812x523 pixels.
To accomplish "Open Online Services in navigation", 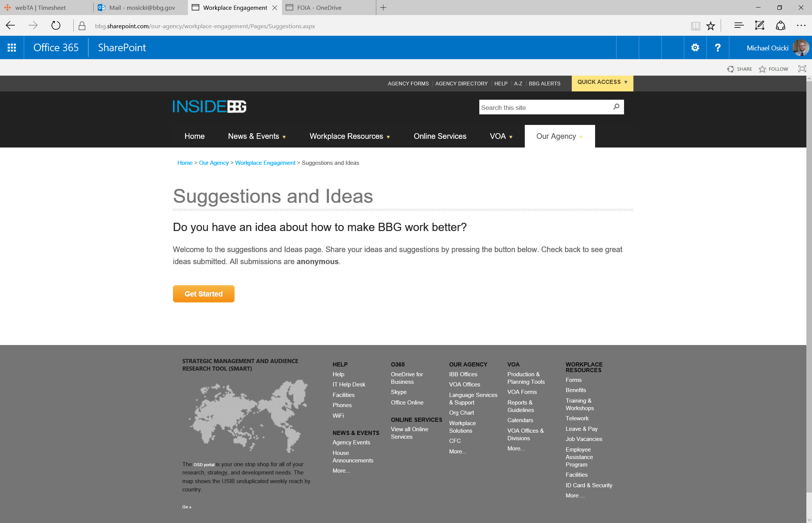I will pos(440,136).
